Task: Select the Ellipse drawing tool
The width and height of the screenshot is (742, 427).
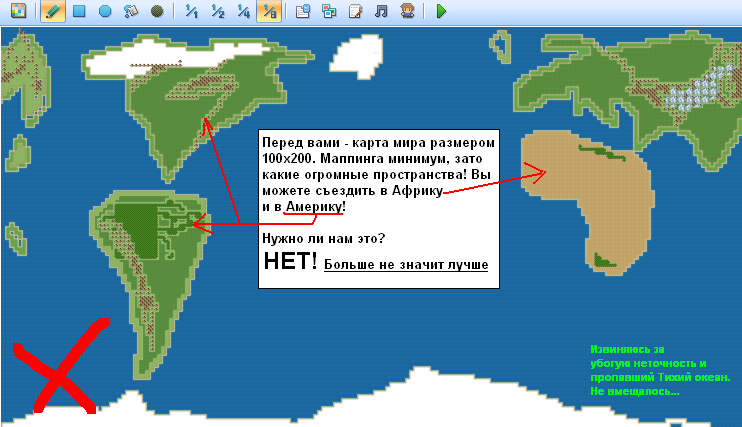Action: click(105, 12)
